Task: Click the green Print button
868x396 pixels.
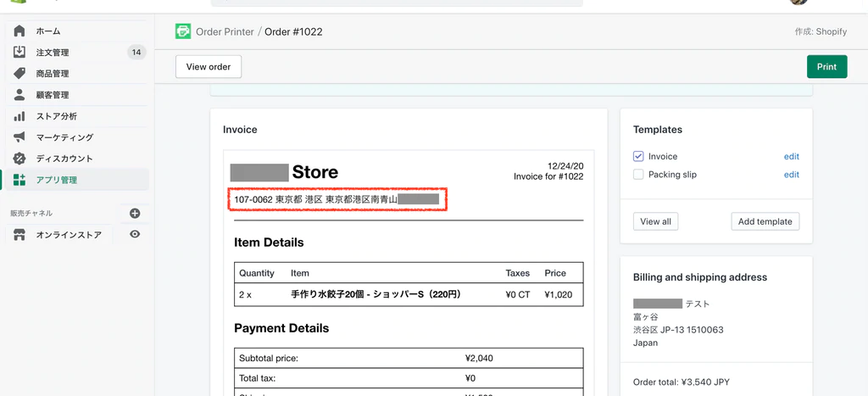Action: click(826, 67)
